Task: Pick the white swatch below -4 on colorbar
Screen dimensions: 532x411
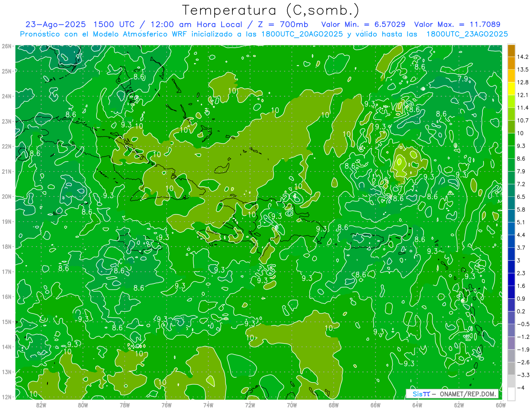Action: [511, 394]
